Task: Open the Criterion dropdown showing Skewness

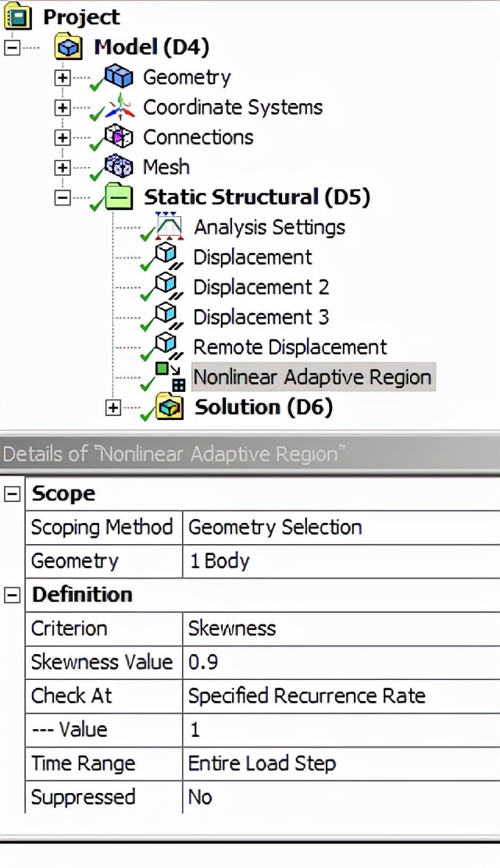Action: [341, 628]
